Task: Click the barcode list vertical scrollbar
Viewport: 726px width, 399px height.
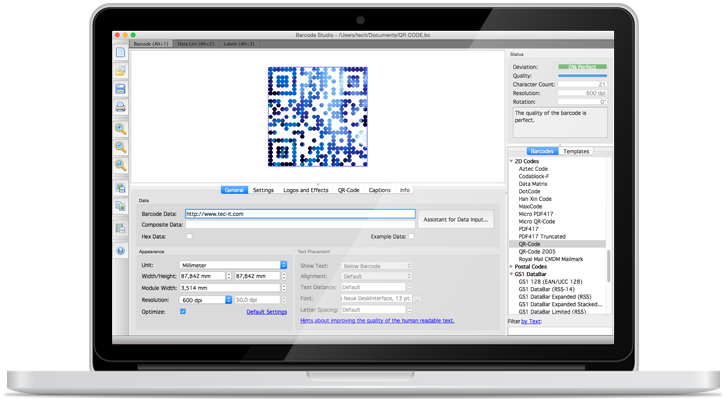Action: point(608,266)
